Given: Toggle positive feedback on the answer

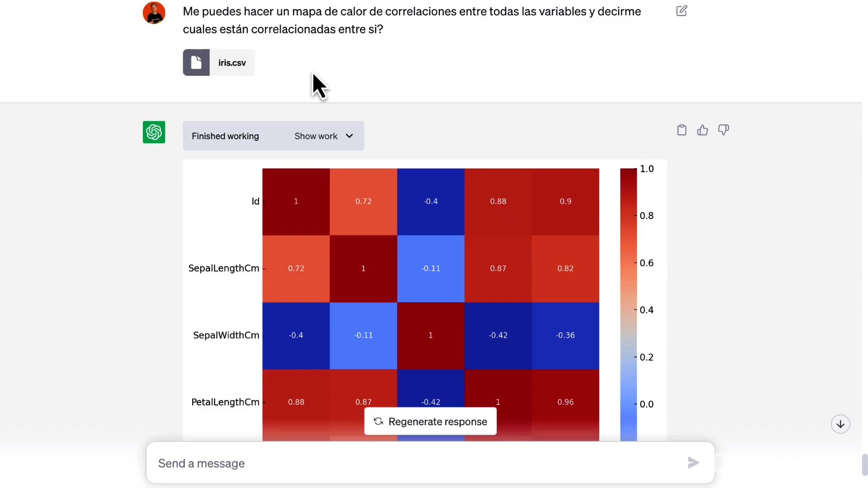Looking at the screenshot, I should coord(702,130).
